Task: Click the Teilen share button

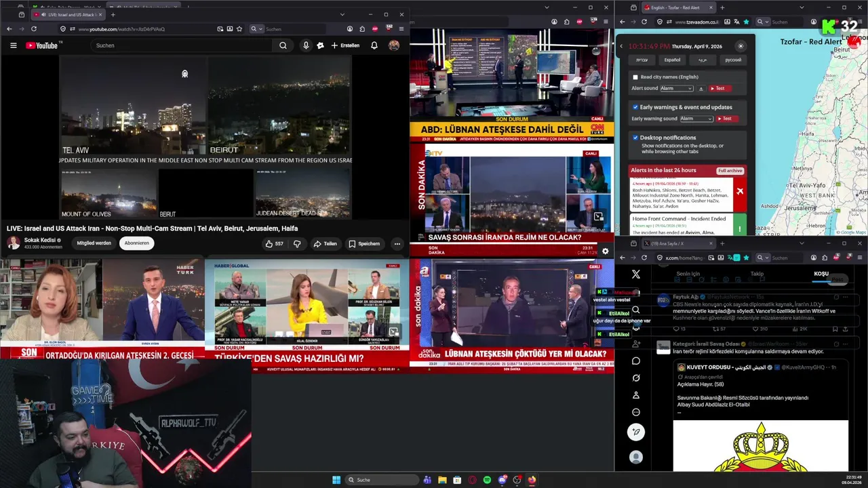Action: click(325, 243)
